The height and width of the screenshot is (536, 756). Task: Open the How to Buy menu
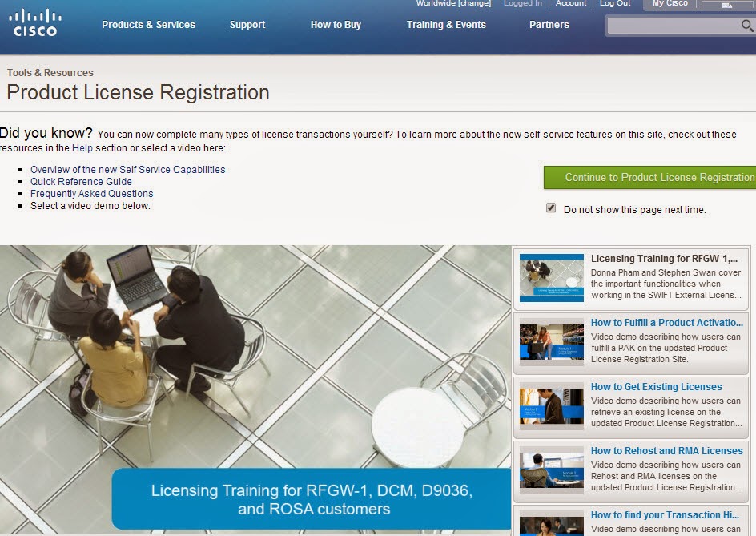(336, 25)
